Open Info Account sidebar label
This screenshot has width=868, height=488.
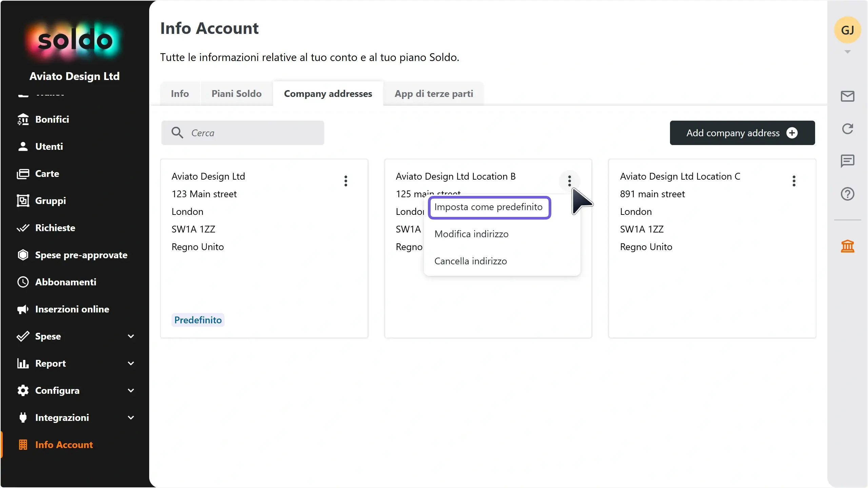pos(64,445)
